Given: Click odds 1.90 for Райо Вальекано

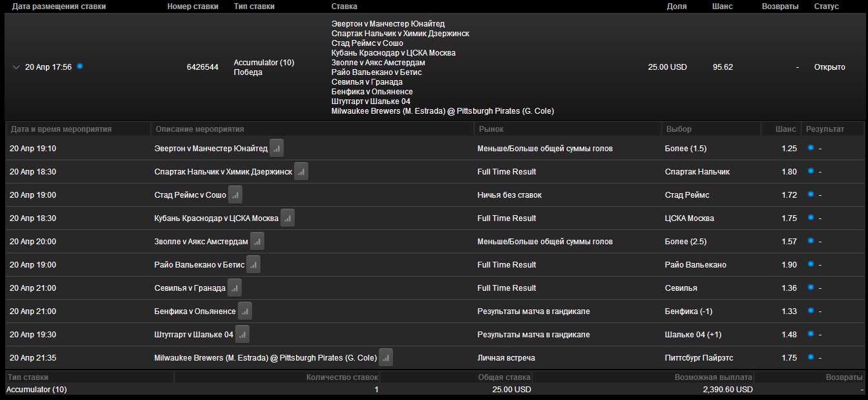Looking at the screenshot, I should pyautogui.click(x=789, y=265).
